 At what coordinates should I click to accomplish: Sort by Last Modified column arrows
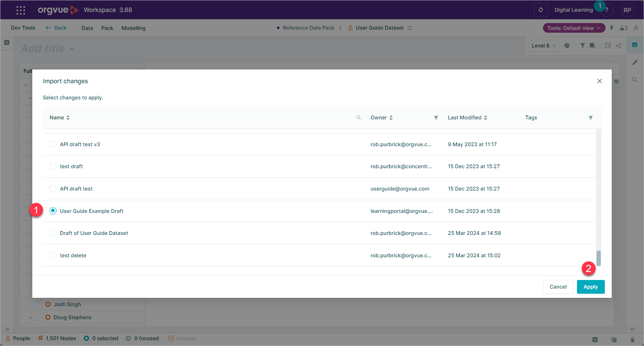point(486,118)
